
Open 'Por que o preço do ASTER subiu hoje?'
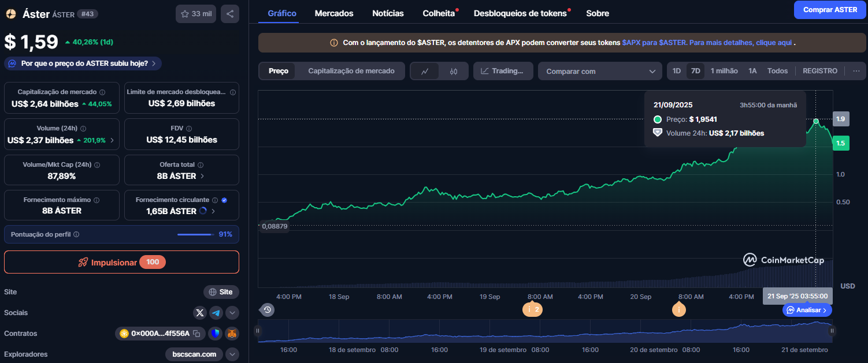coord(83,63)
